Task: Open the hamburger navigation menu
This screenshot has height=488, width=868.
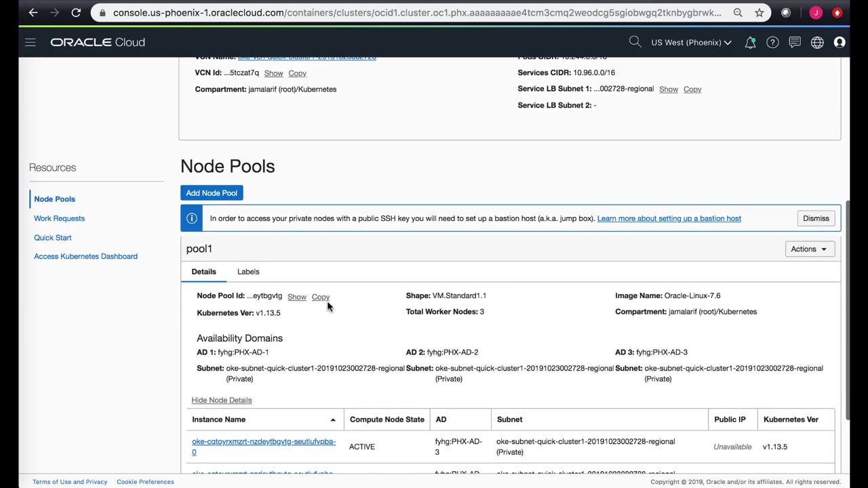Action: [30, 42]
